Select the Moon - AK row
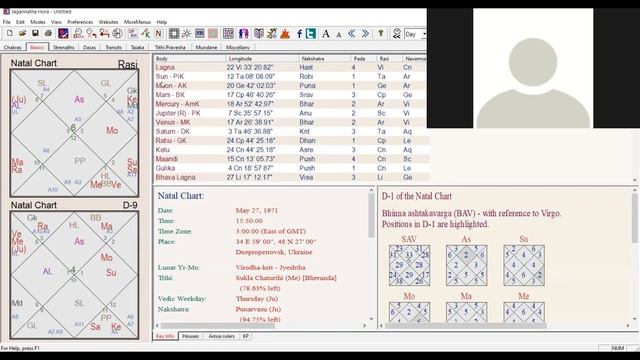 pos(291,86)
